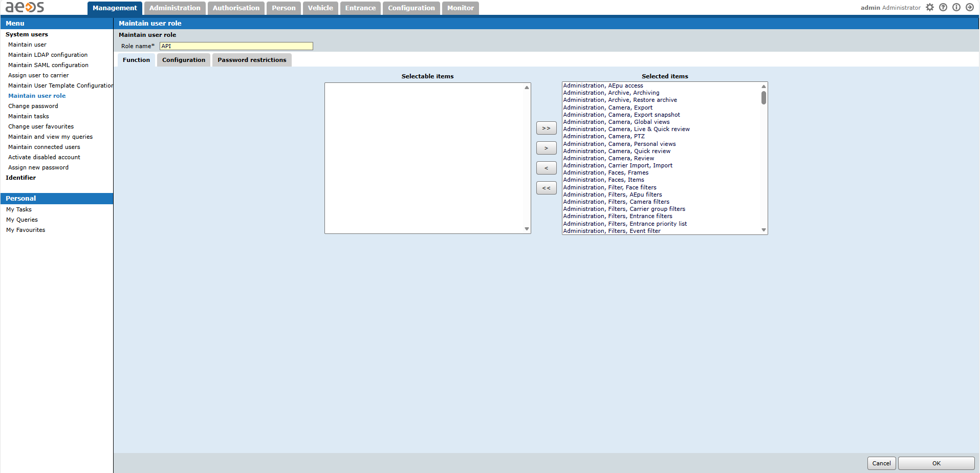Select 'Administration, Camera, PTZ' item
Viewport: 980px width, 473px height.
(x=604, y=136)
